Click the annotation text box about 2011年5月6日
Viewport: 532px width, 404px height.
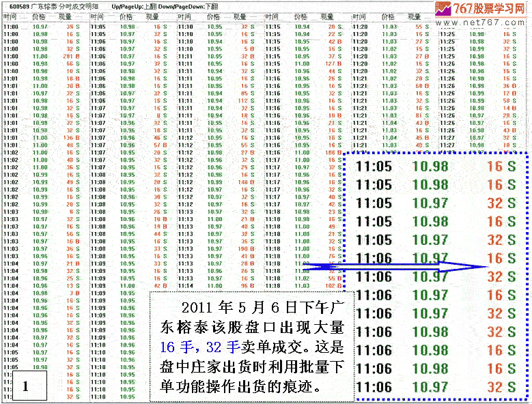[251, 347]
